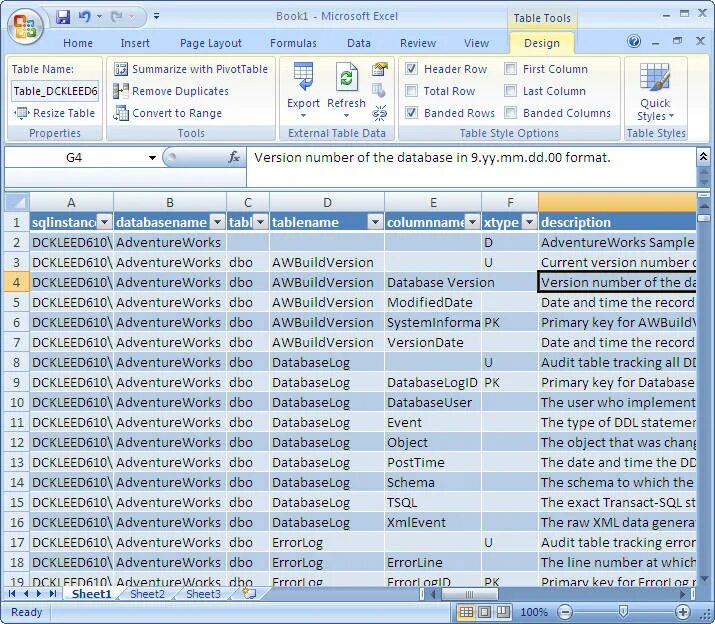Open external table data properties icon

point(379,69)
